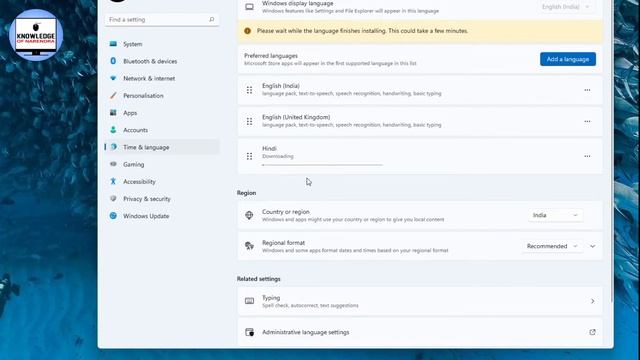Click the Hindi language name

coord(269,149)
